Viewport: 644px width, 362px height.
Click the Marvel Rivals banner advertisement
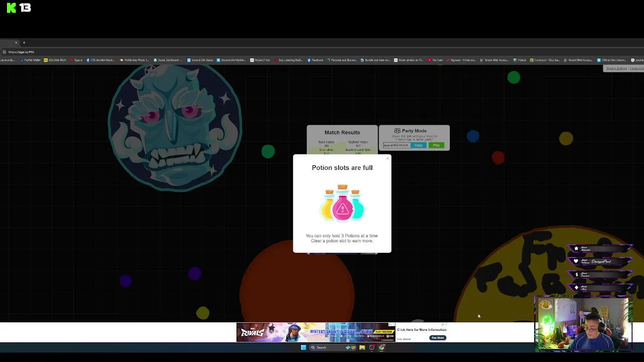click(x=315, y=332)
